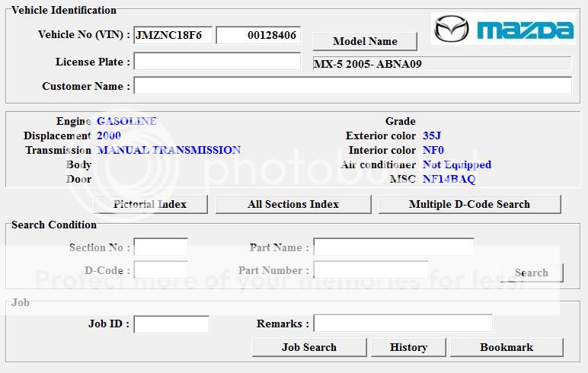The height and width of the screenshot is (373, 588).
Task: Click the Mazda logo image
Action: (503, 28)
